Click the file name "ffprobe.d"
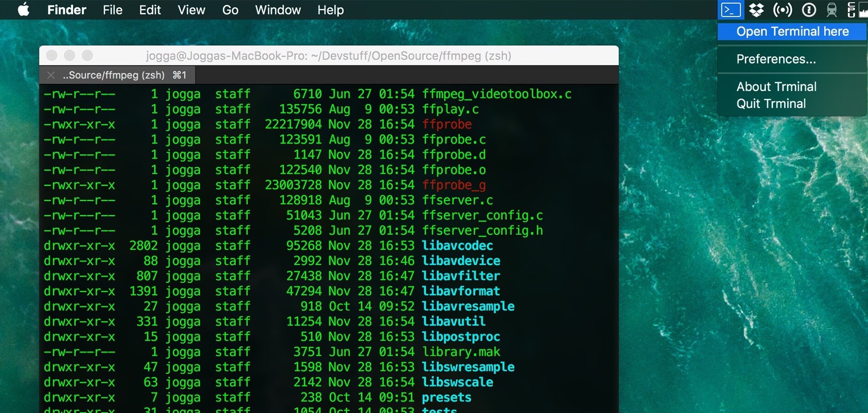Screen dimensions: 868x413 click(454, 155)
